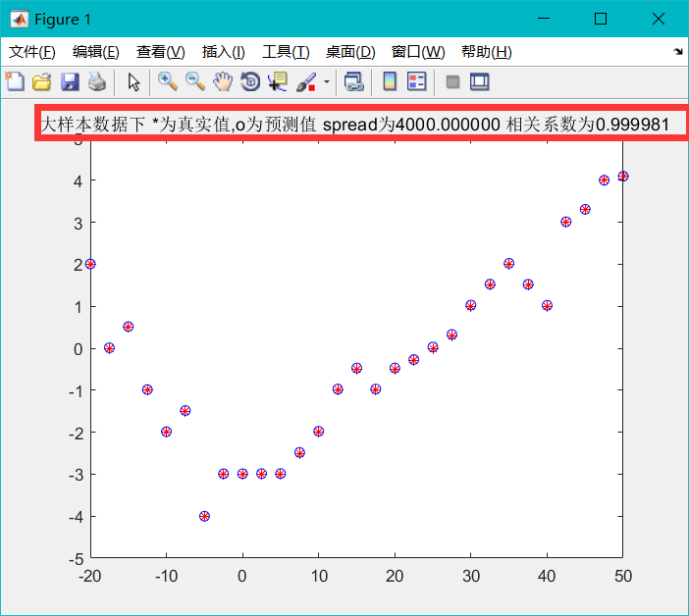
Task: Click the x-axis tick label 30
Action: pos(471,576)
